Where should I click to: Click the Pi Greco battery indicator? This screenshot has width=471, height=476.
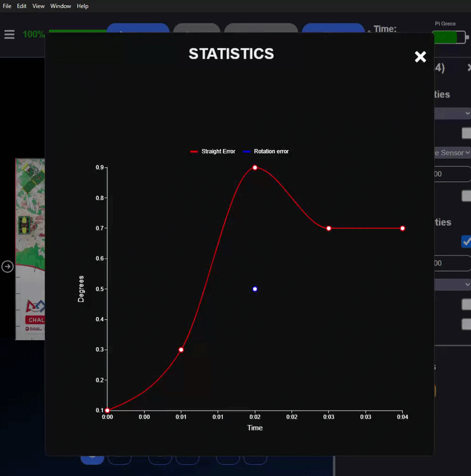(450, 37)
